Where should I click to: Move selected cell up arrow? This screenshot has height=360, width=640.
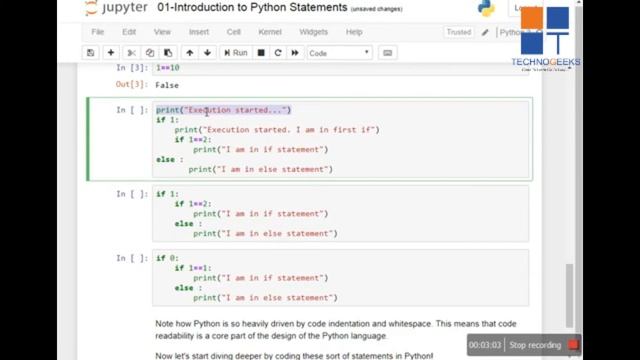(x=190, y=53)
